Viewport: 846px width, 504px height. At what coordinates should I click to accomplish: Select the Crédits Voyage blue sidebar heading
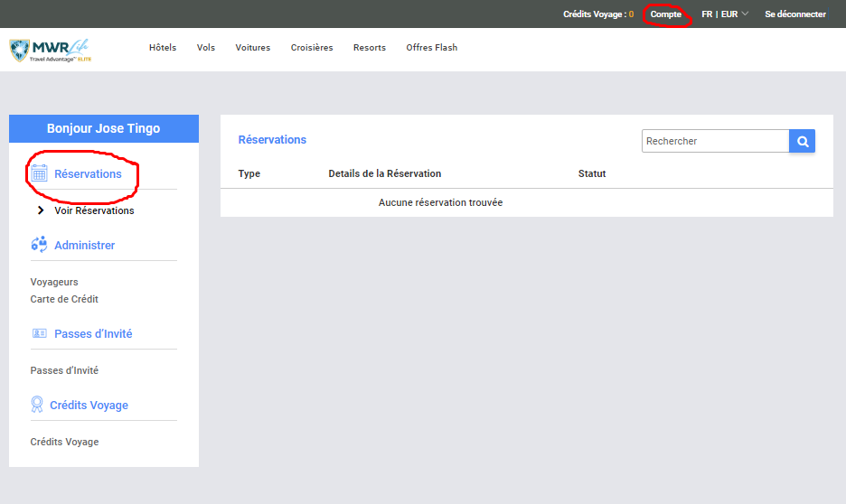[89, 405]
